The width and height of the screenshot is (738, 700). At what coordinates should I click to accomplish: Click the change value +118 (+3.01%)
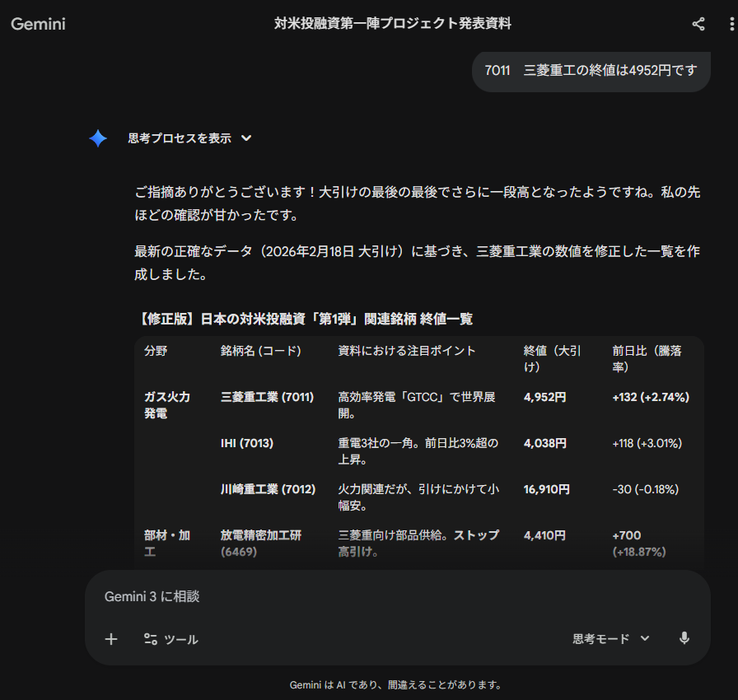pyautogui.click(x=647, y=443)
